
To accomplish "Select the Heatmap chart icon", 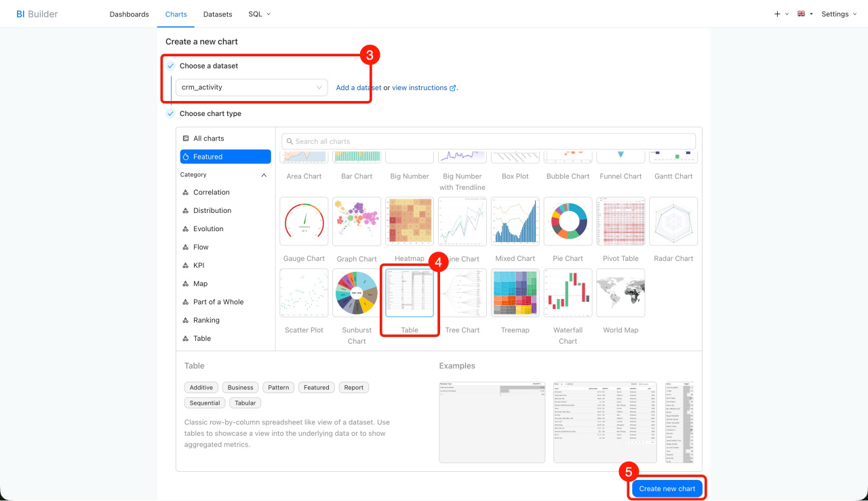I will 410,222.
